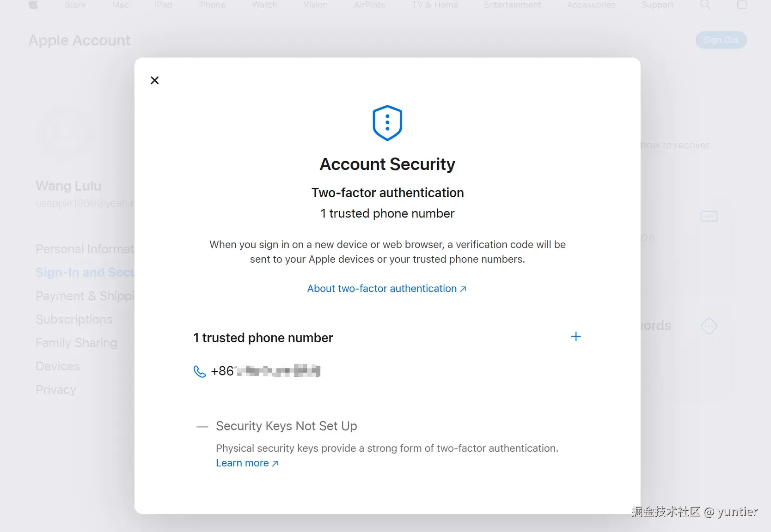Click the trusted +86 phone number entry
771x532 pixels.
(266, 370)
